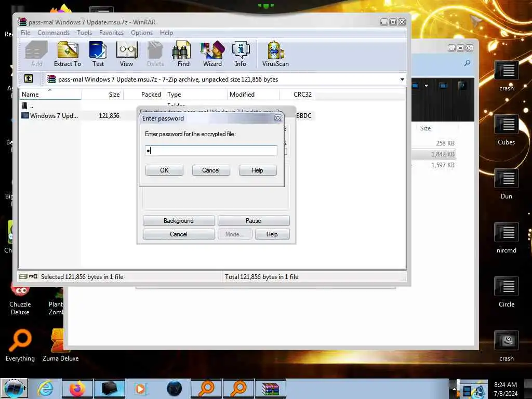532x399 pixels.
Task: Sort by CRC32 column header
Action: [x=297, y=95]
